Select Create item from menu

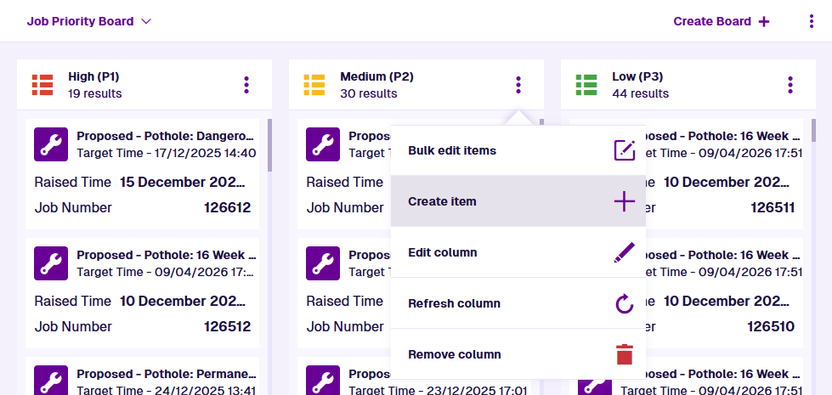coord(518,201)
